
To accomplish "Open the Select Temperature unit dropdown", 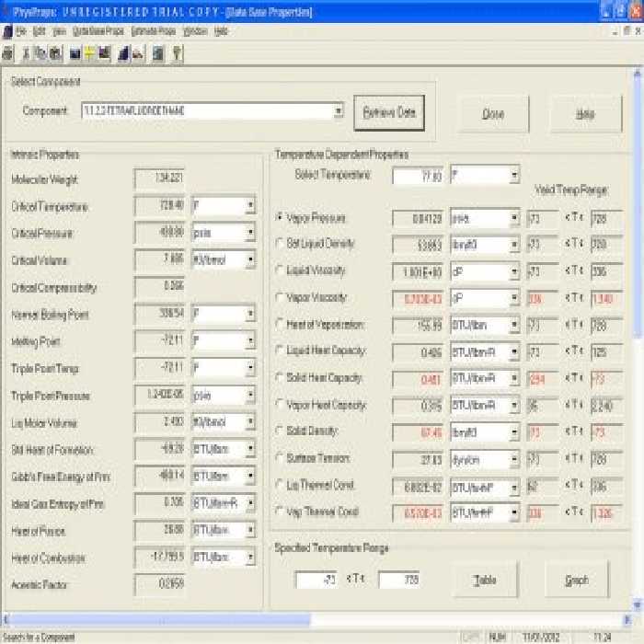I will pyautogui.click(x=514, y=176).
